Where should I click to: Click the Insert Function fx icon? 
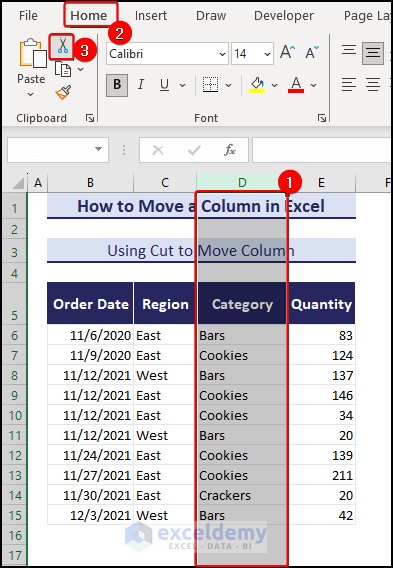click(x=230, y=150)
